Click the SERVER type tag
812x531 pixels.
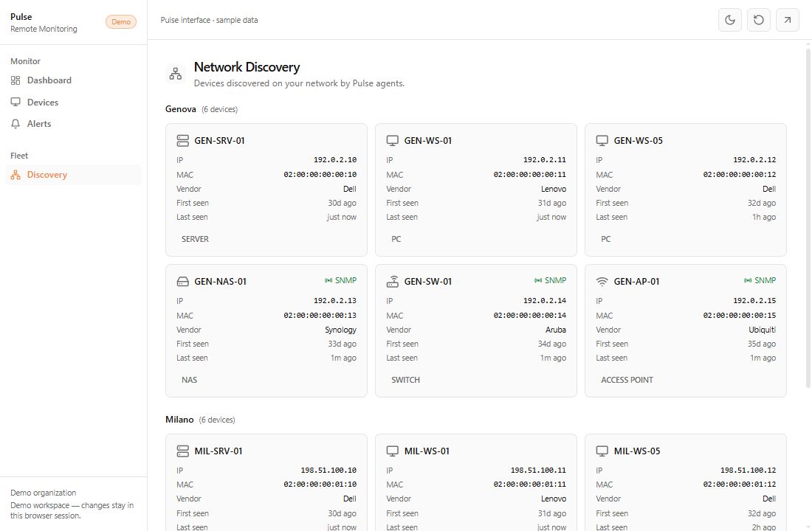point(195,239)
